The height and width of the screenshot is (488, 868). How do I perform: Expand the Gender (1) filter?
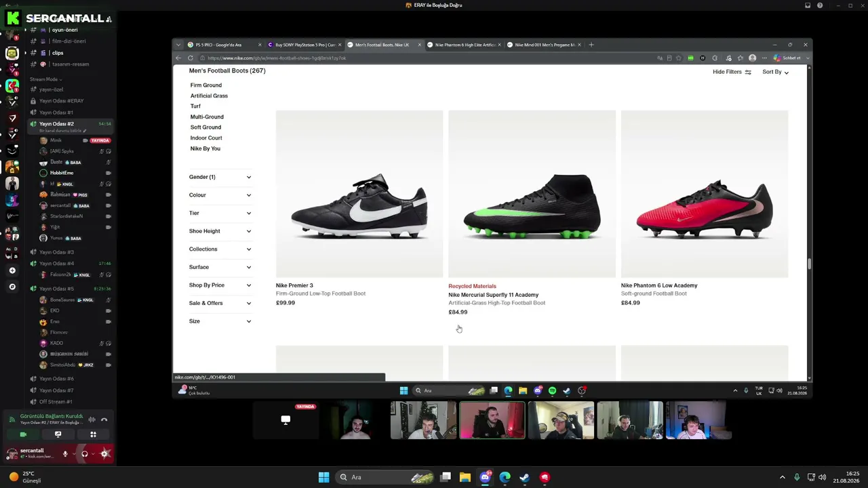(220, 177)
